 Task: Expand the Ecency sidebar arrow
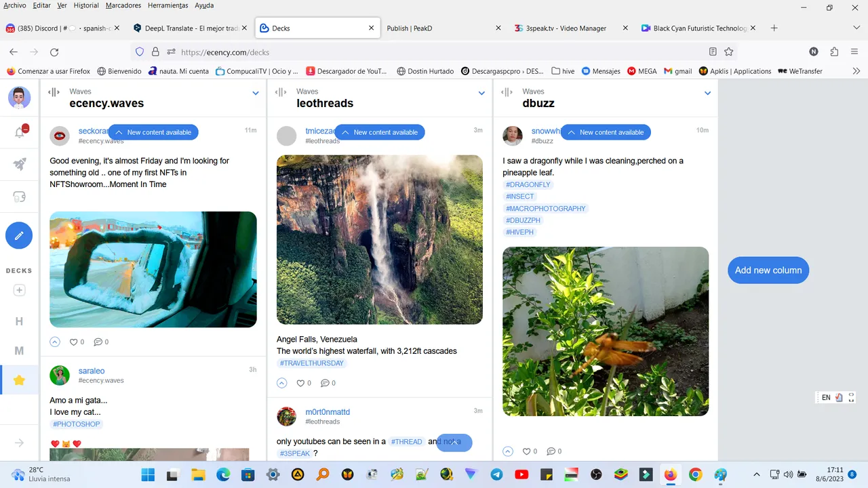(x=19, y=443)
